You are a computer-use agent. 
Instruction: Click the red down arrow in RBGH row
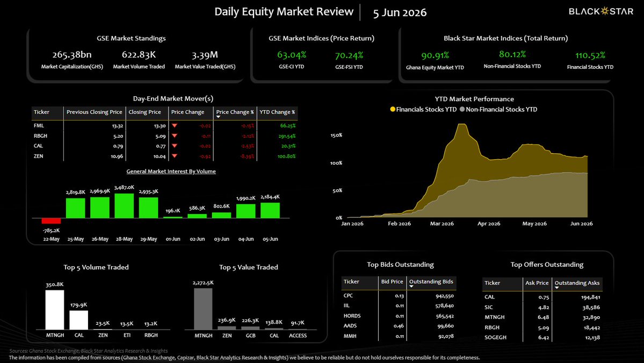[x=175, y=136]
